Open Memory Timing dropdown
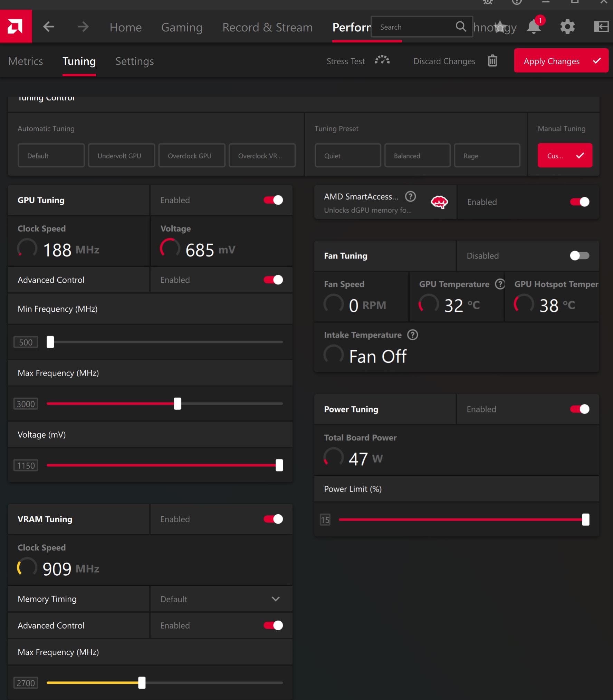The height and width of the screenshot is (700, 613). [221, 599]
